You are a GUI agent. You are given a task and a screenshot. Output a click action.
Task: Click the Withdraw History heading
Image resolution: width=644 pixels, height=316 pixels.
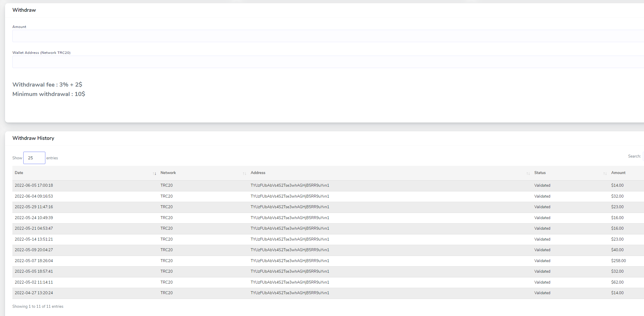point(33,138)
